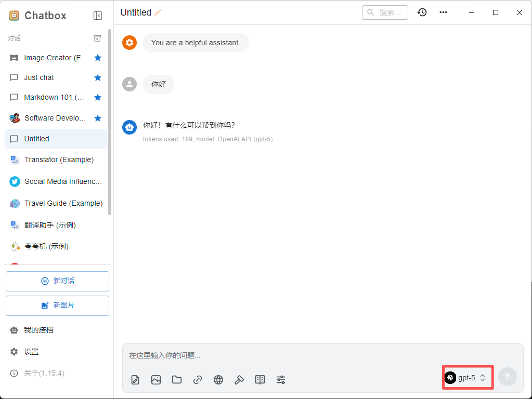Click the 新图片 new image button

pyautogui.click(x=57, y=305)
